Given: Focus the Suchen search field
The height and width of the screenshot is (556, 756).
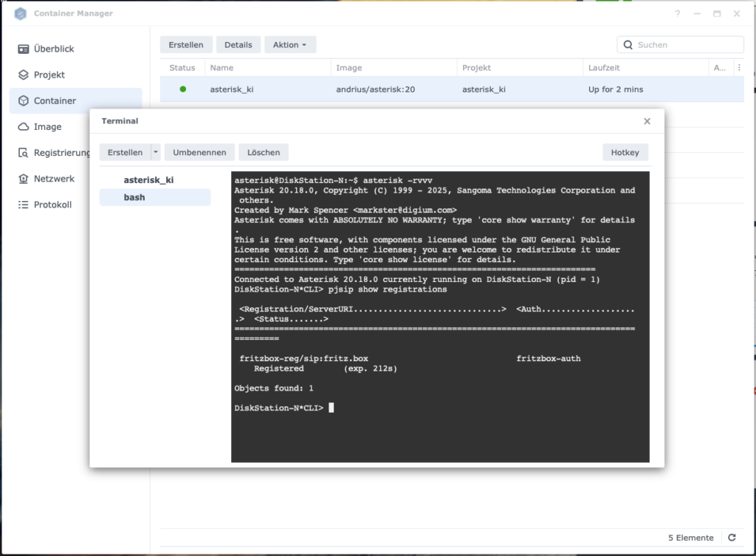Looking at the screenshot, I should 687,45.
